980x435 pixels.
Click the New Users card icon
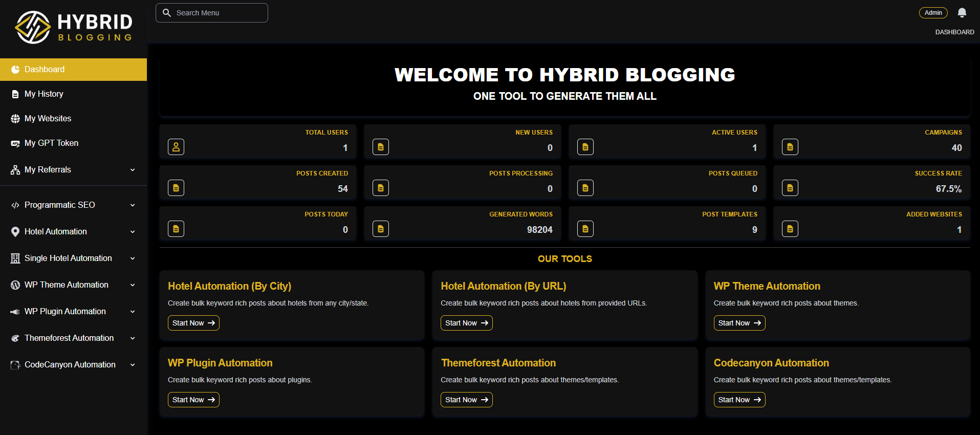coord(381,147)
